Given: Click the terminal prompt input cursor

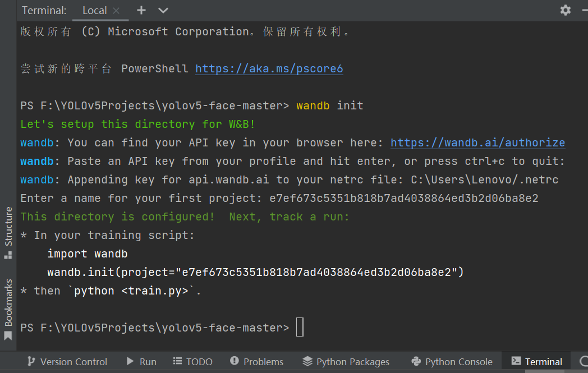Looking at the screenshot, I should pyautogui.click(x=299, y=327).
